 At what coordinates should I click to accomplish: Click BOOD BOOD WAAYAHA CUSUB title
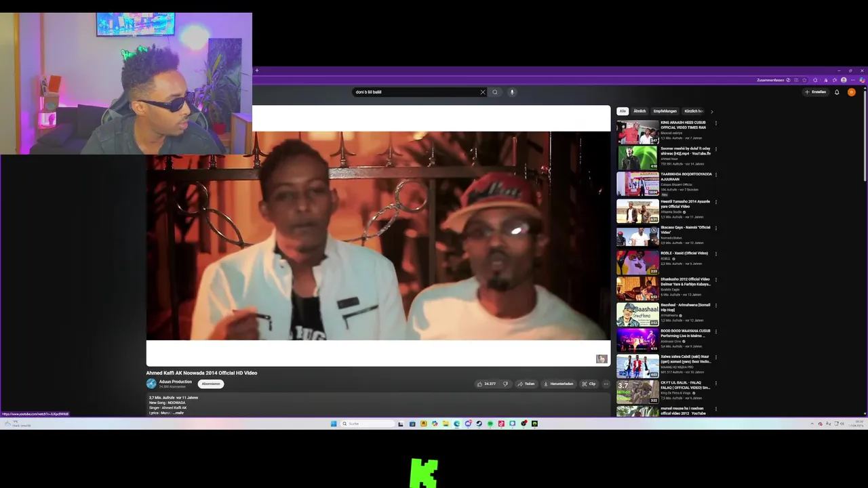tap(684, 333)
